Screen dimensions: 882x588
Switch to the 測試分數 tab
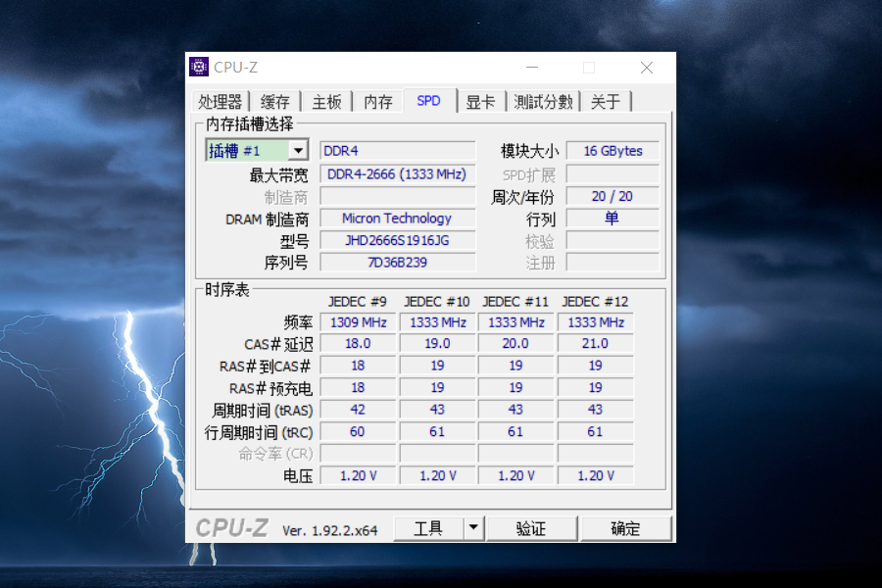coord(543,102)
